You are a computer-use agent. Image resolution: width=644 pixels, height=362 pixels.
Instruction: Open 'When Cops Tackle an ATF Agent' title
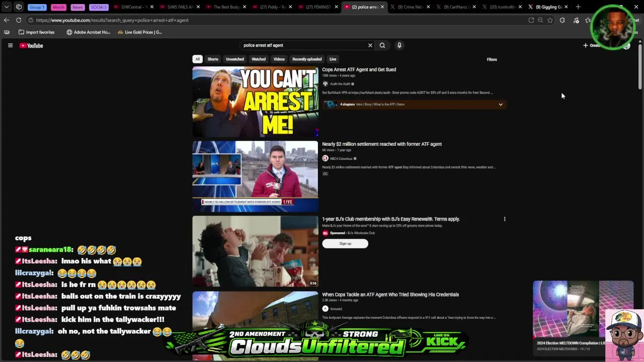coord(390,295)
